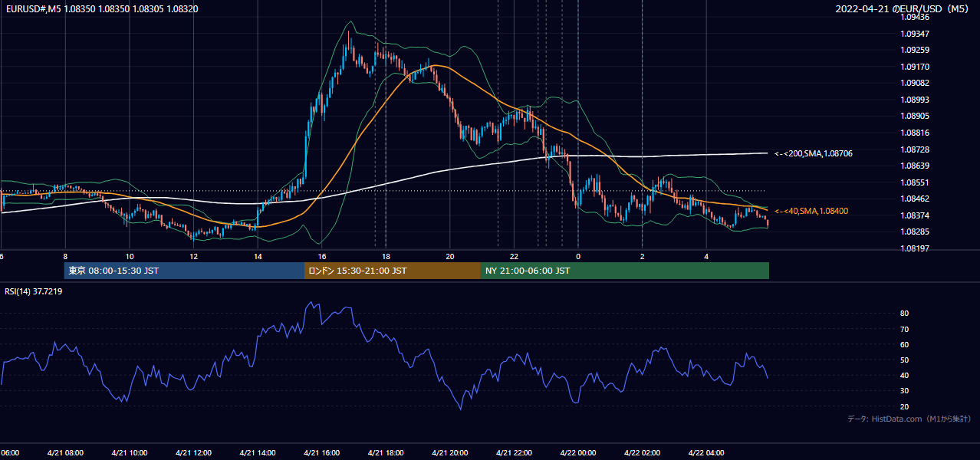
Task: Click price level 1.08728 on axis
Action: pos(915,149)
